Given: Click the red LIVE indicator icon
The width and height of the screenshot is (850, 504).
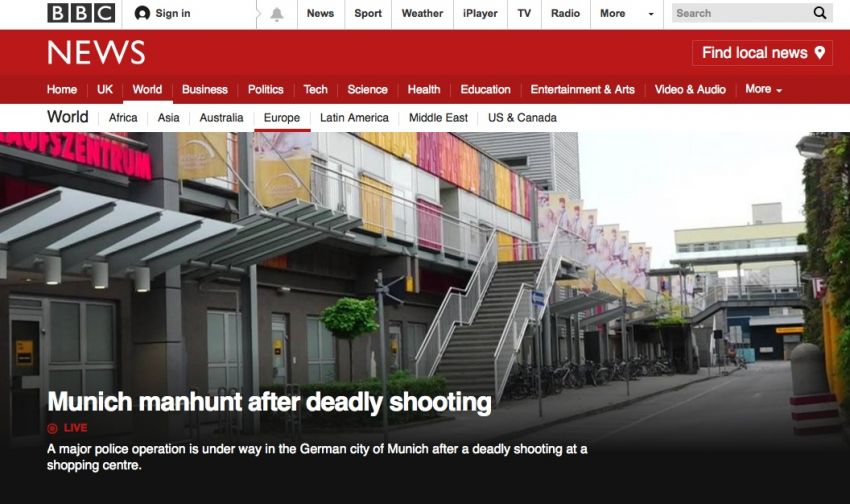Looking at the screenshot, I should [52, 428].
